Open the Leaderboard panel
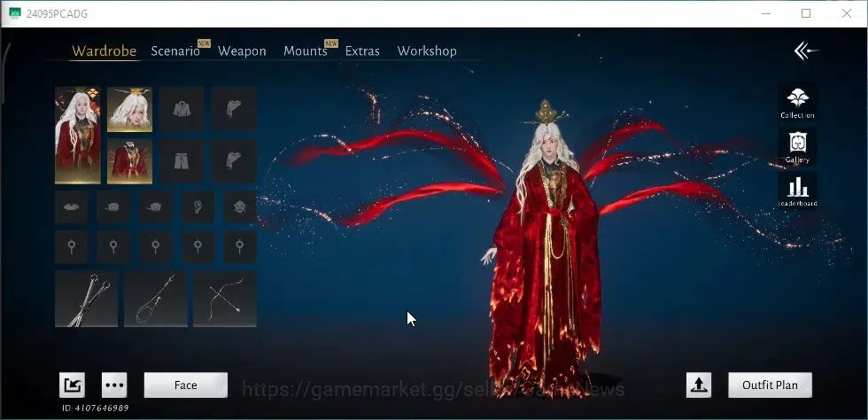Screen dimensions: 868x420 [797, 191]
